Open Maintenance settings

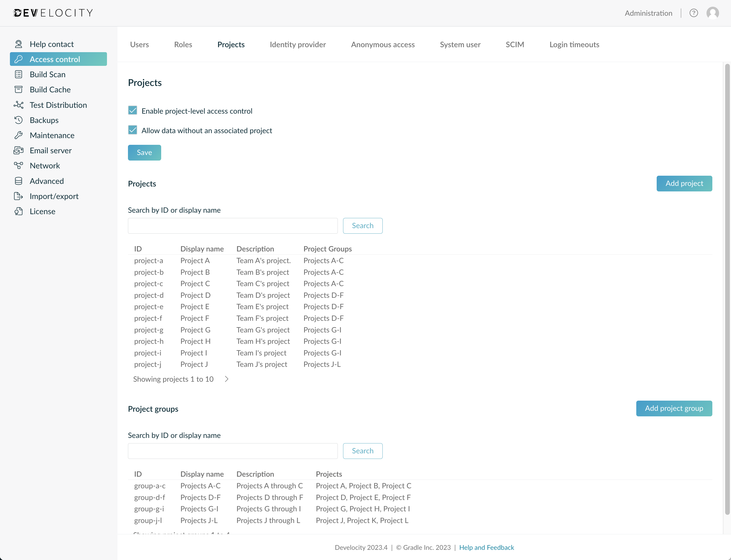[52, 135]
